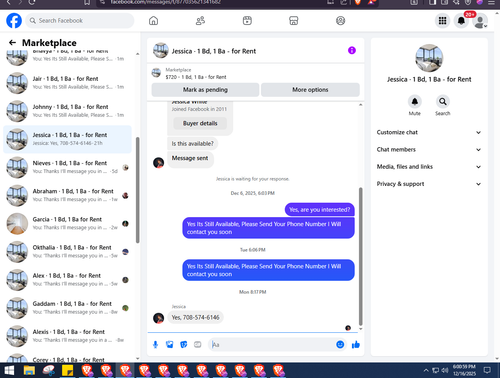This screenshot has width=500, height=378.
Task: Open the Johnny - 1 Bd, 1 Ba conversation
Action: [67, 111]
